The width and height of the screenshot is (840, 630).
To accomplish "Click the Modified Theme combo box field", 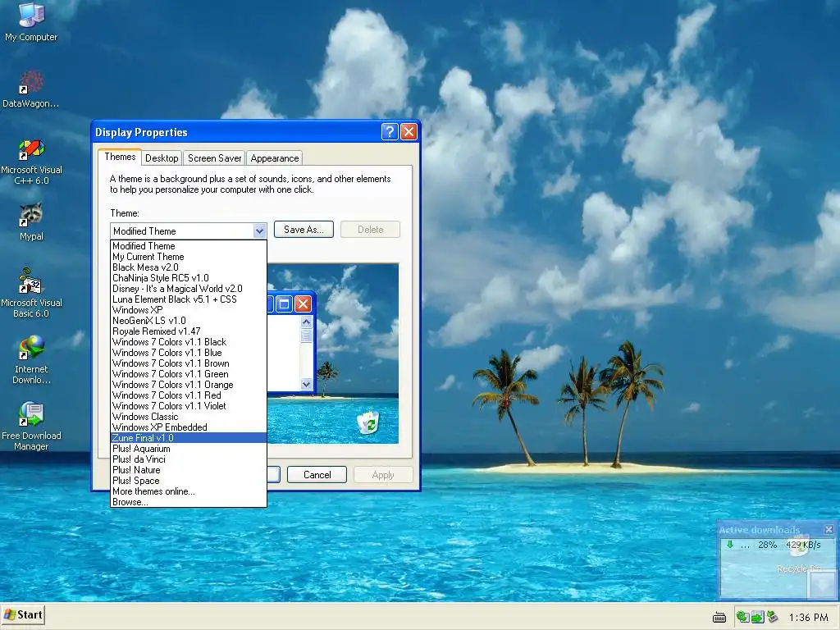I will [x=188, y=231].
